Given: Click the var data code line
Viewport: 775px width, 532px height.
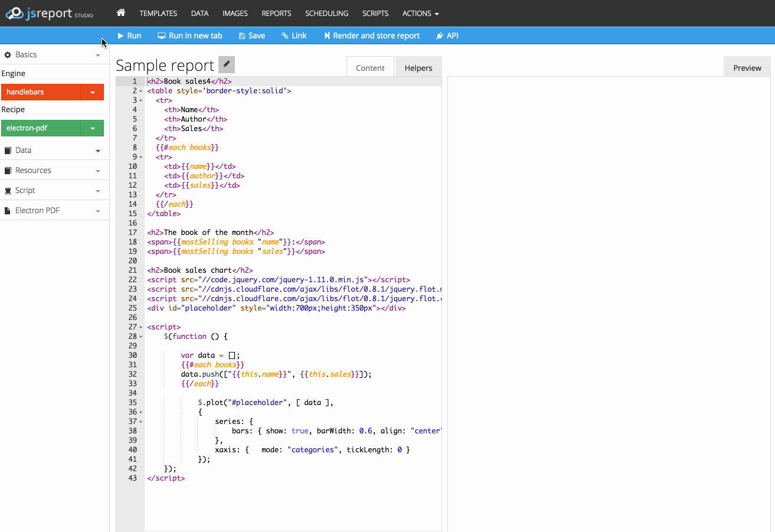Looking at the screenshot, I should click(x=211, y=355).
